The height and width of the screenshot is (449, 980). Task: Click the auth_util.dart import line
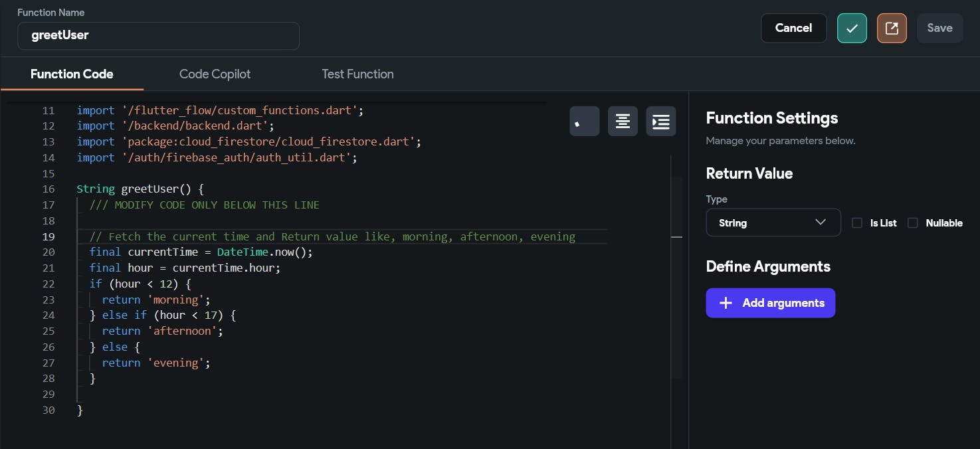(217, 157)
